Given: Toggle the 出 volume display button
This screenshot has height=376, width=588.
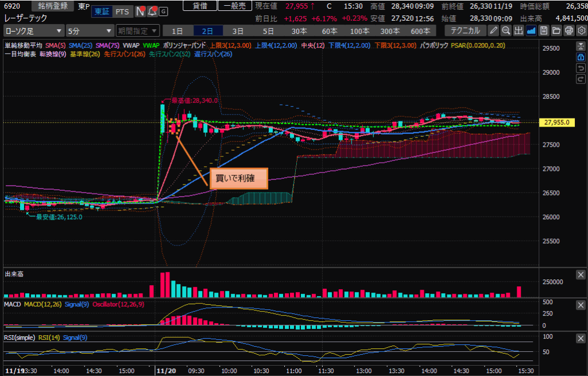Looking at the screenshot, I should pyautogui.click(x=519, y=30).
